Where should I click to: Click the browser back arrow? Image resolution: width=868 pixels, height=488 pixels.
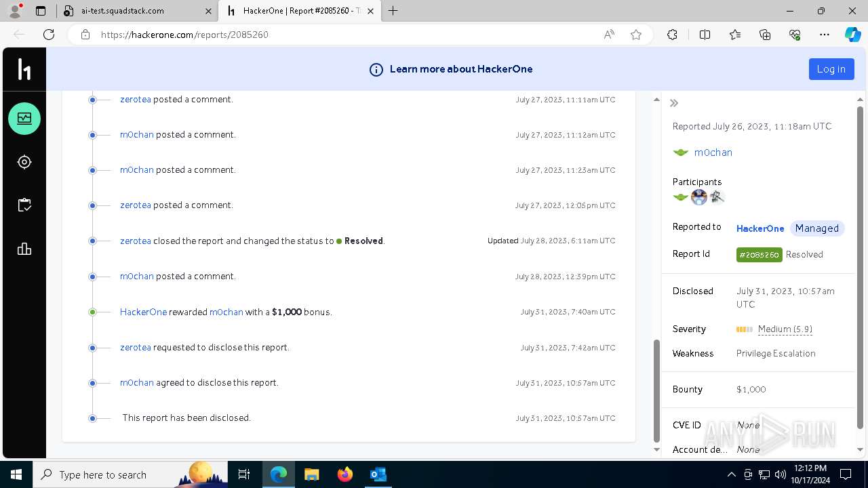click(19, 35)
